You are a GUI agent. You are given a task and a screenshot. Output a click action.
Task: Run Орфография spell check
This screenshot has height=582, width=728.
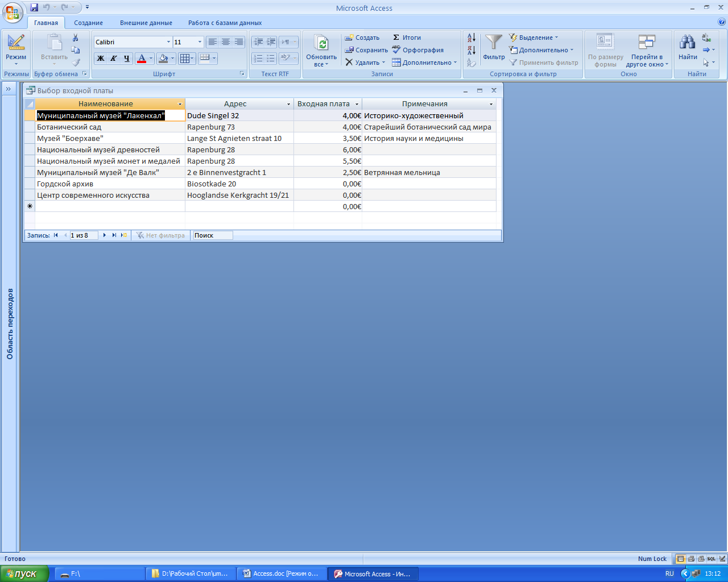[x=418, y=50]
